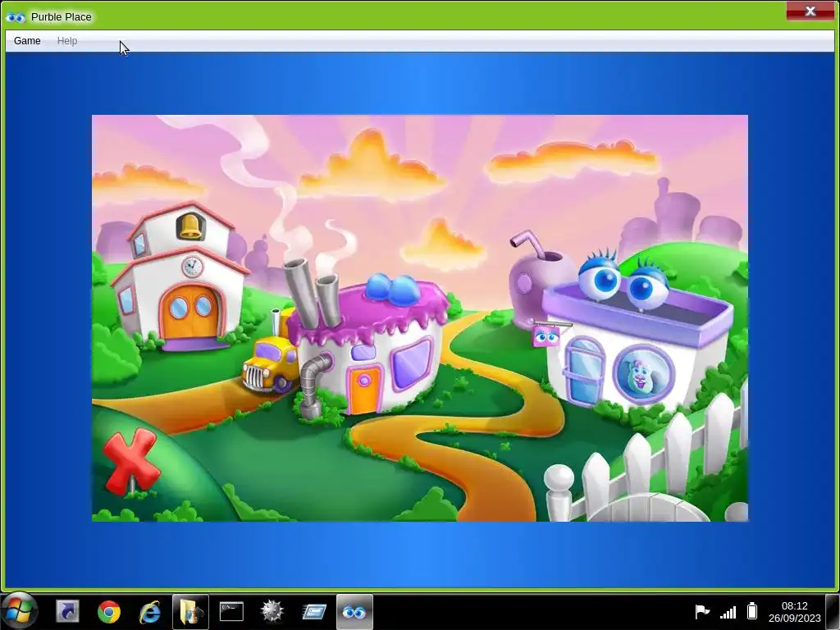Click the red X exit sign
This screenshot has width=840, height=630.
click(131, 462)
